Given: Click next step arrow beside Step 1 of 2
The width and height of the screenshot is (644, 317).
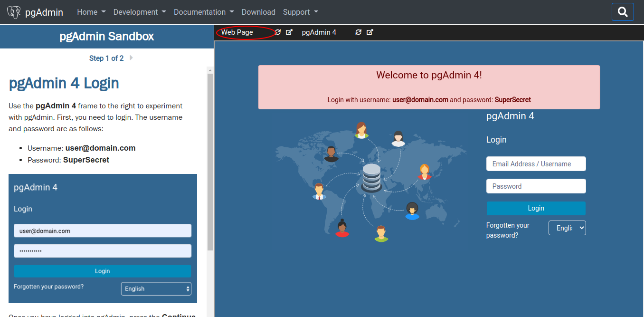Looking at the screenshot, I should point(131,58).
